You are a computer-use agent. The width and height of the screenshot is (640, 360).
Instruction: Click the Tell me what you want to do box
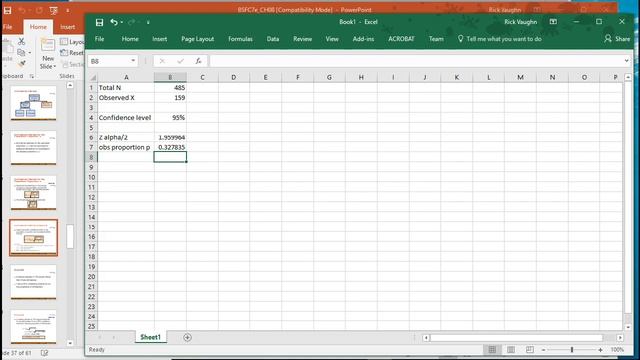500,39
